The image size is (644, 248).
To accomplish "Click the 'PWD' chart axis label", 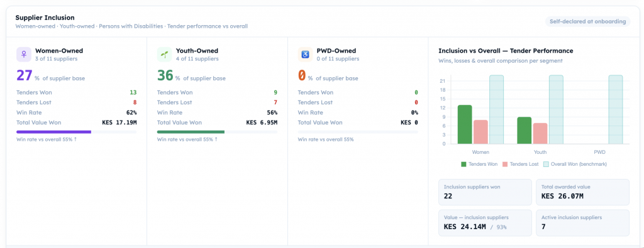I will 599,152.
